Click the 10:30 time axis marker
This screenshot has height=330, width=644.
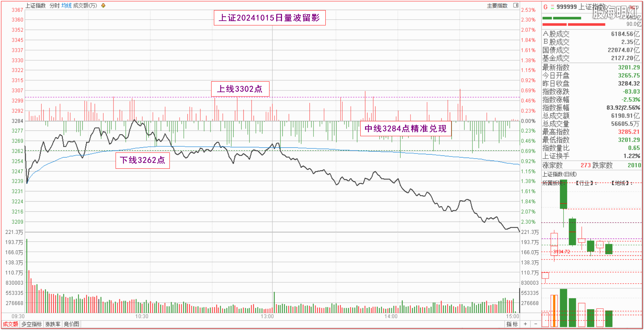click(142, 316)
